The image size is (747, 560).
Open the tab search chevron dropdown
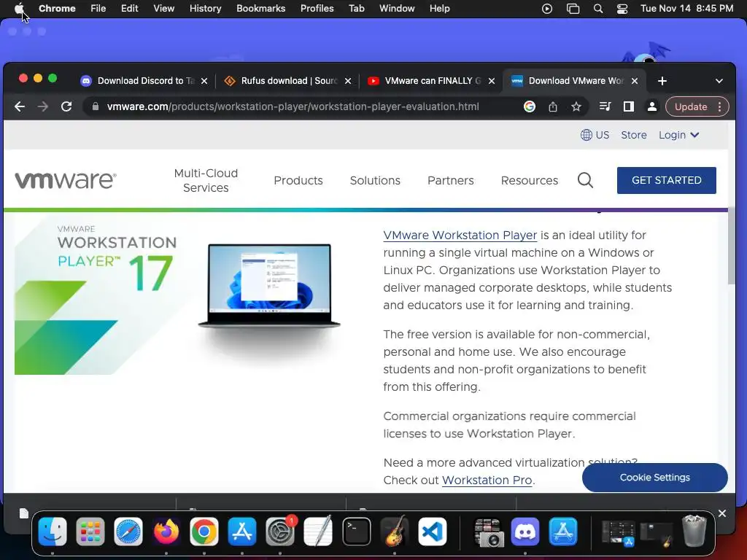pyautogui.click(x=719, y=81)
